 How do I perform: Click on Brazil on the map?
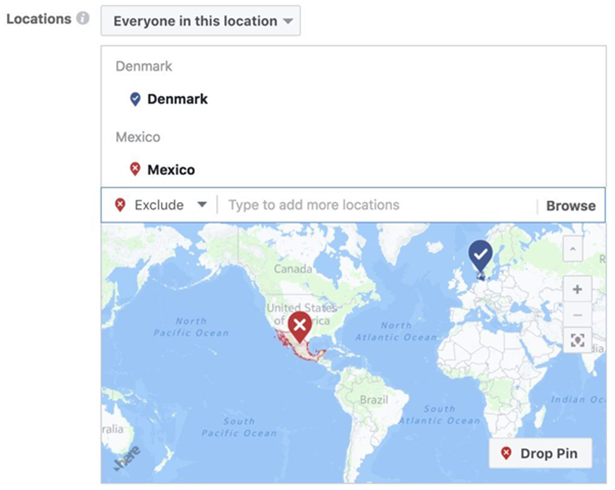pos(372,399)
